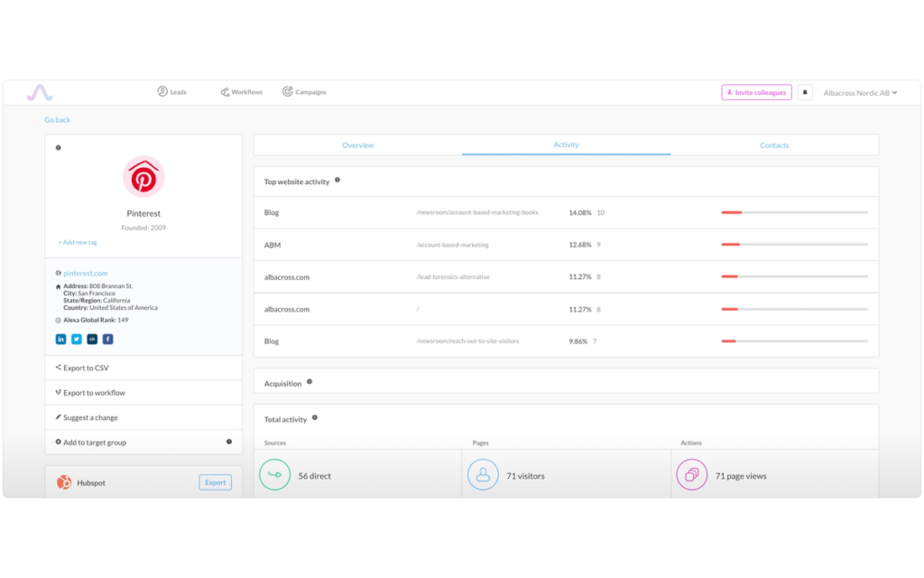Click the 12.68% progress bar
The width and height of the screenshot is (924, 578).
tap(794, 245)
